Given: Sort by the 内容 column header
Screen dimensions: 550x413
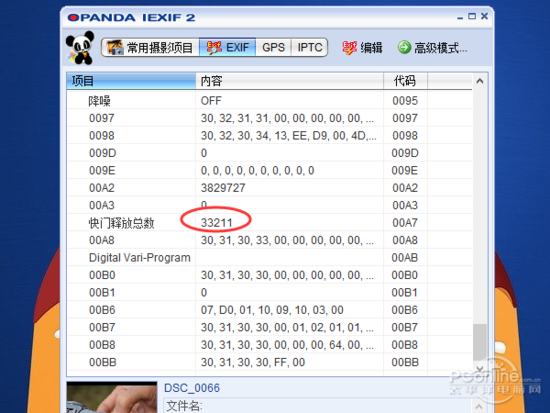Looking at the screenshot, I should coord(289,81).
